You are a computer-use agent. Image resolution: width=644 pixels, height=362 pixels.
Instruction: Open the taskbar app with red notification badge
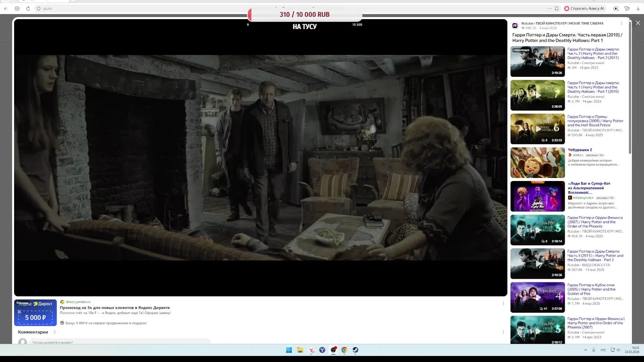coord(334,350)
